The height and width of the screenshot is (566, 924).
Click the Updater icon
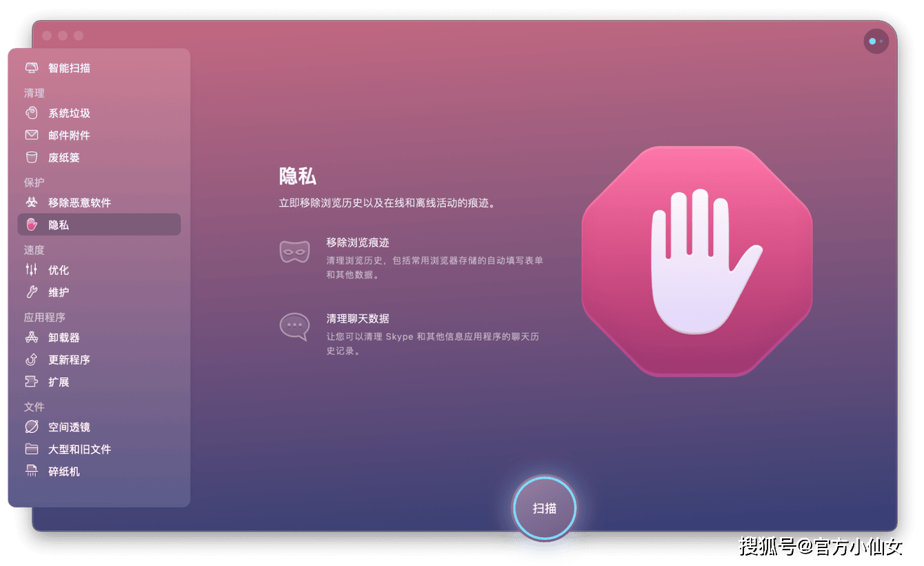coord(31,359)
